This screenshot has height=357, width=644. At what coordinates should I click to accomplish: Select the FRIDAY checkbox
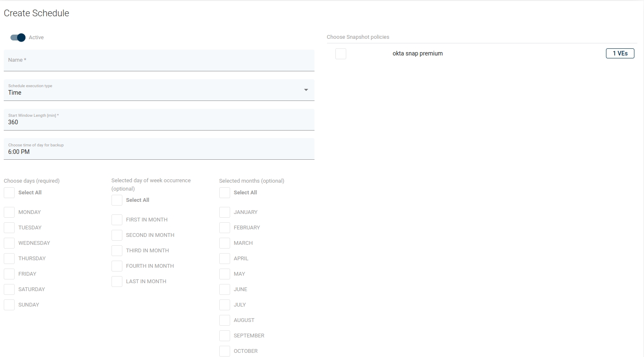[9, 274]
